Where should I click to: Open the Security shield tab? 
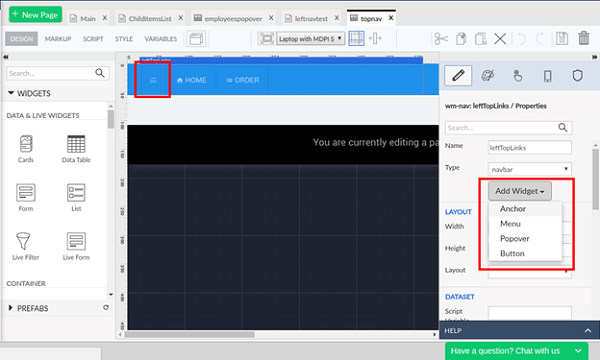tap(577, 75)
